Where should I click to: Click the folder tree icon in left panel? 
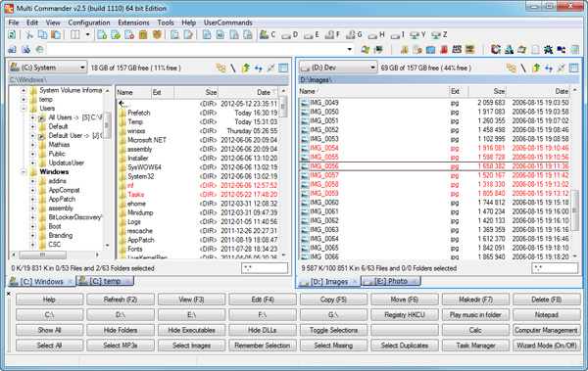click(x=220, y=68)
